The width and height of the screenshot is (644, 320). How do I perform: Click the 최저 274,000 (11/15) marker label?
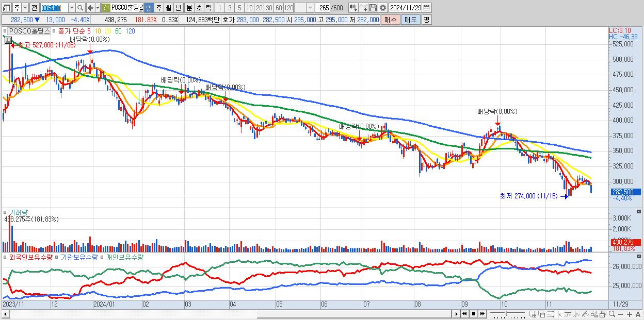(x=528, y=196)
